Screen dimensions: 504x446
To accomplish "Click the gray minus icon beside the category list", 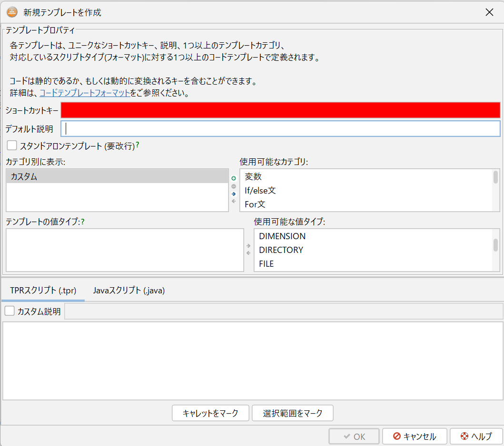I will (233, 186).
